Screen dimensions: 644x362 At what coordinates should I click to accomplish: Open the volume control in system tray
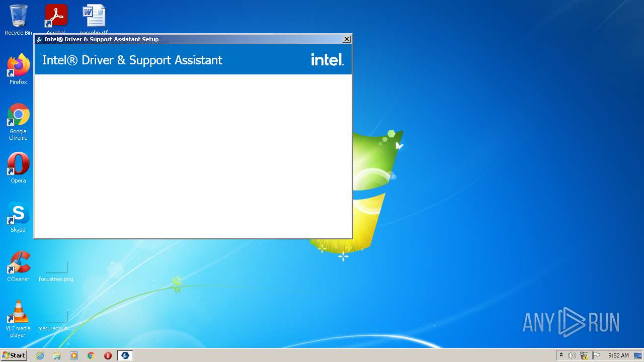[572, 355]
